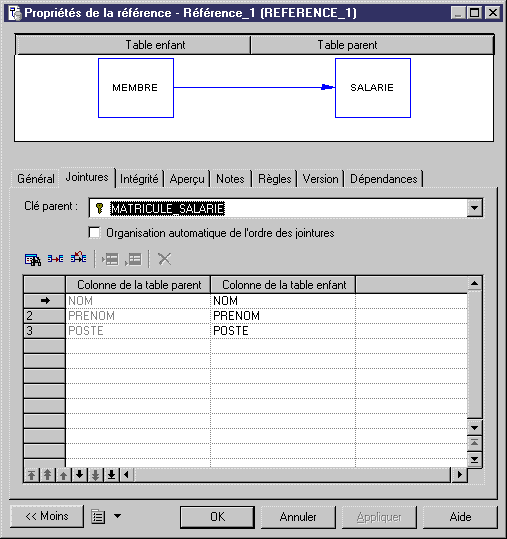Click the properties tool icon in joins toolbar

33,259
